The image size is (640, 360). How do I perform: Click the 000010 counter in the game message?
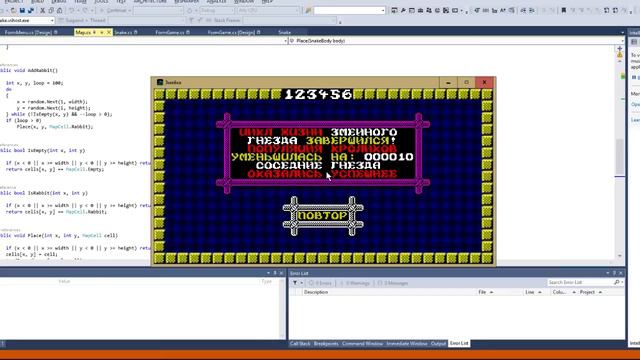[389, 157]
